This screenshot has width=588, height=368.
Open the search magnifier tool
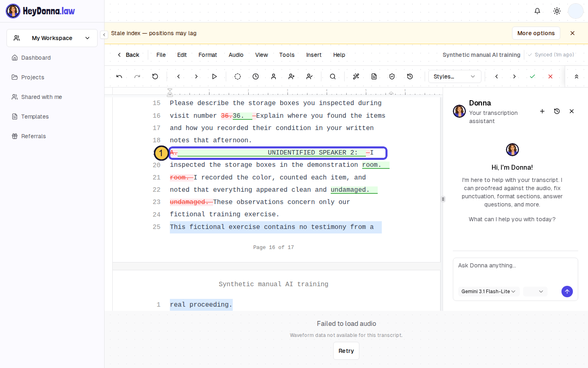333,76
